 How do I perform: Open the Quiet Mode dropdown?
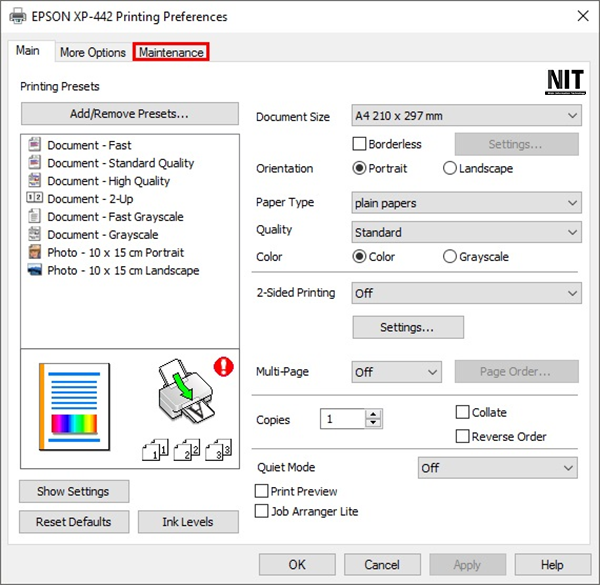497,468
